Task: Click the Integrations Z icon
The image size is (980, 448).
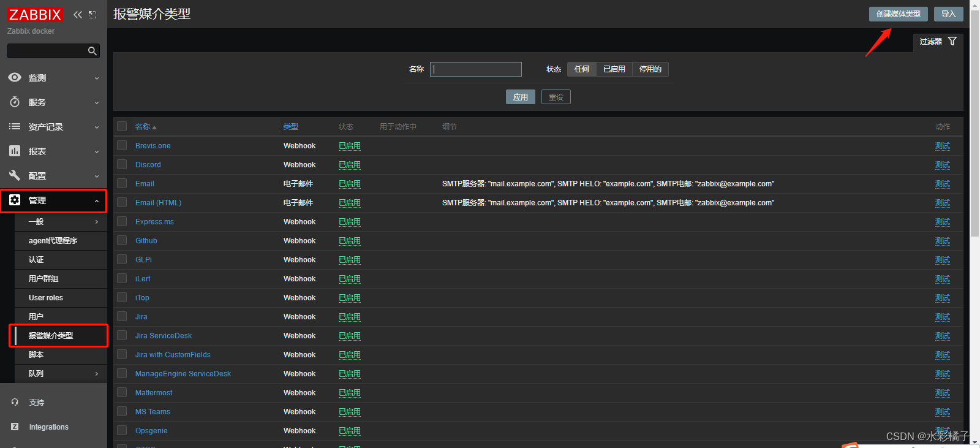Action: point(15,427)
